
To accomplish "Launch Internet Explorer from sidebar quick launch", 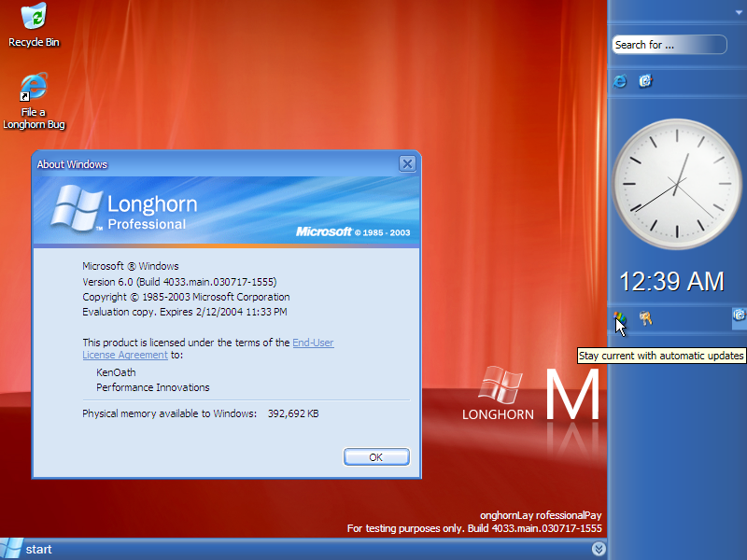I will [620, 81].
